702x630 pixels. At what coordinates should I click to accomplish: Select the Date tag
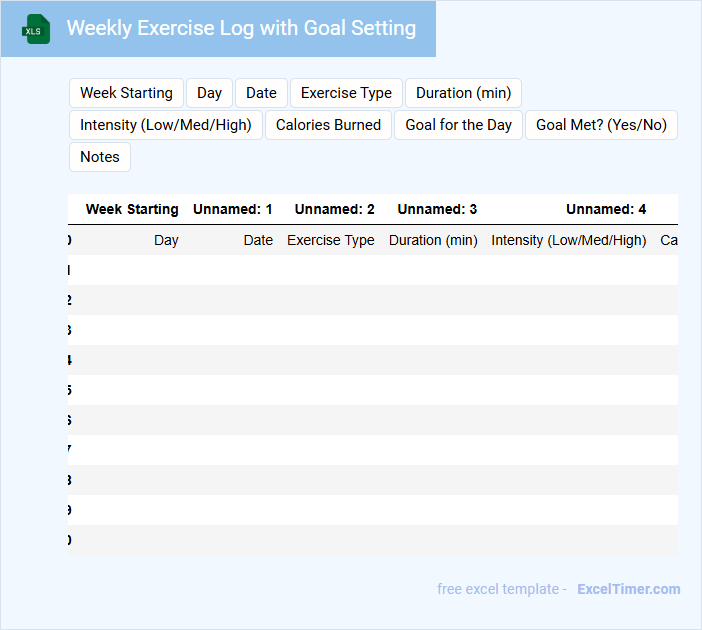(261, 93)
